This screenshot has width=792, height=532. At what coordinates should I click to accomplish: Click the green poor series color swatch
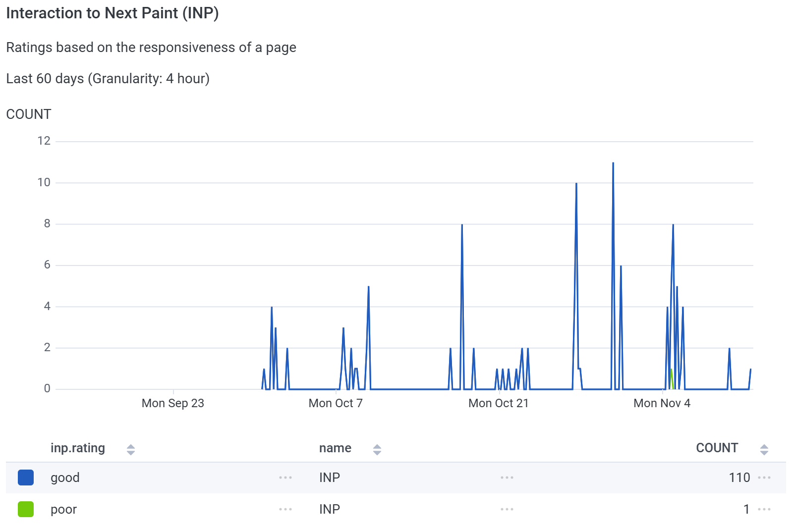click(x=26, y=509)
